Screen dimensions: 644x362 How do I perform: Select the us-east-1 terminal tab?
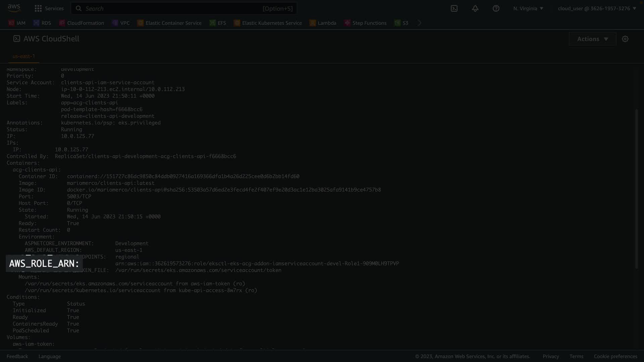(x=23, y=56)
